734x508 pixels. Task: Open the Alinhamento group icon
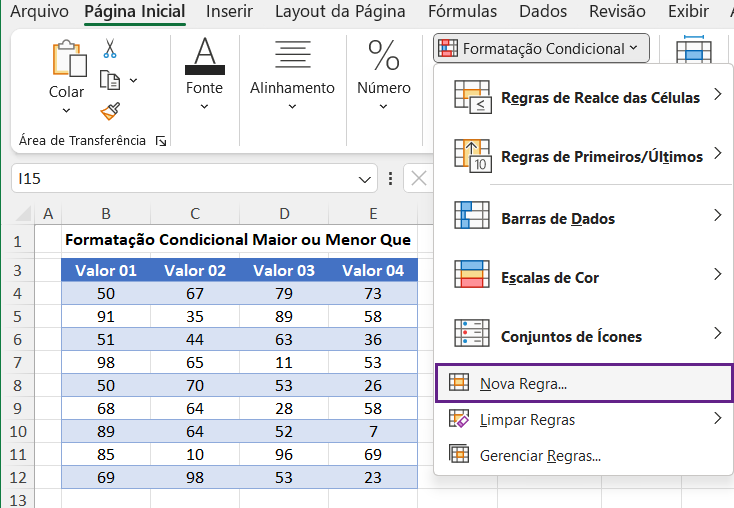[293, 54]
